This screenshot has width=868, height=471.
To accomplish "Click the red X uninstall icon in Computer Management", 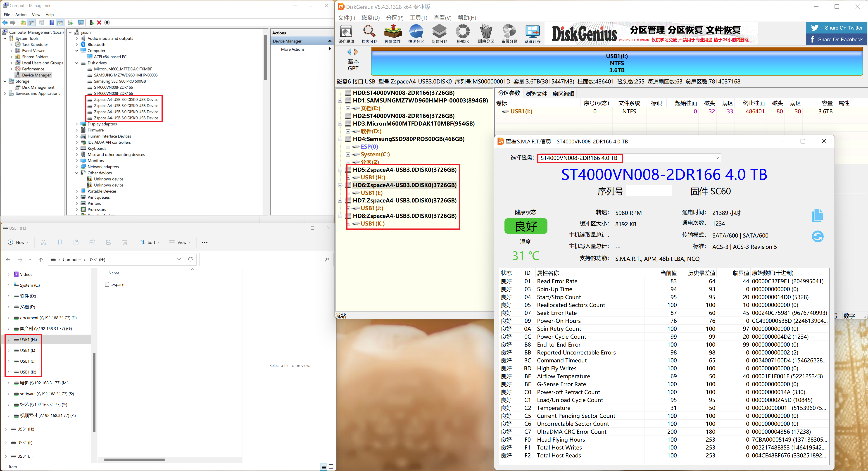I will pyautogui.click(x=99, y=23).
